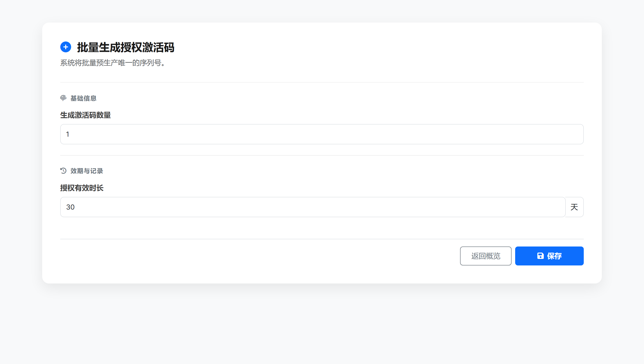The image size is (644, 364).
Task: Click the fingerprint icon next to 基础信息
Action: coord(63,98)
